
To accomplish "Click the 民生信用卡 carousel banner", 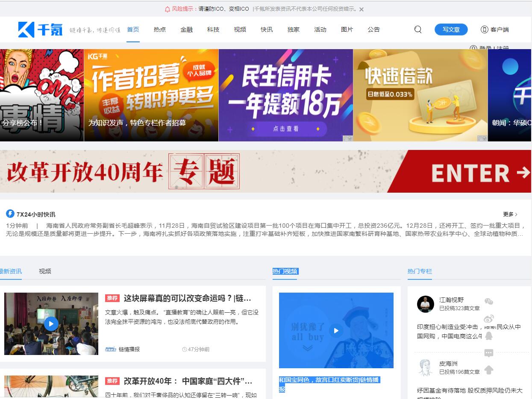I will (x=286, y=95).
